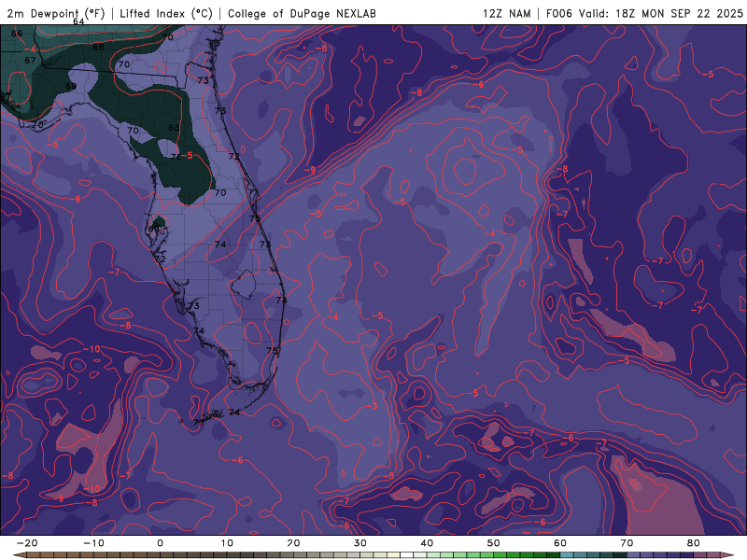Click the 20 label on the color scale
The height and width of the screenshot is (560, 747).
point(293,543)
